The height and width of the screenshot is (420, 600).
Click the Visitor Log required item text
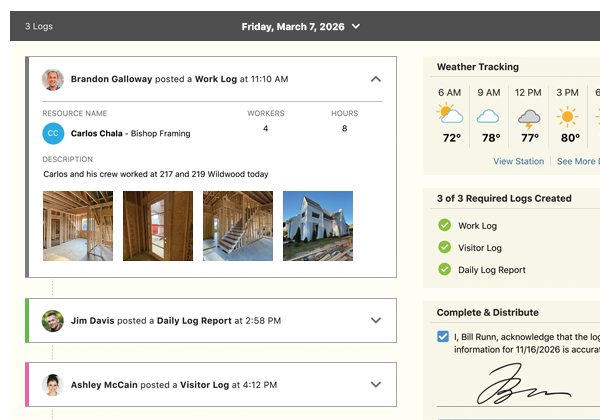(480, 248)
